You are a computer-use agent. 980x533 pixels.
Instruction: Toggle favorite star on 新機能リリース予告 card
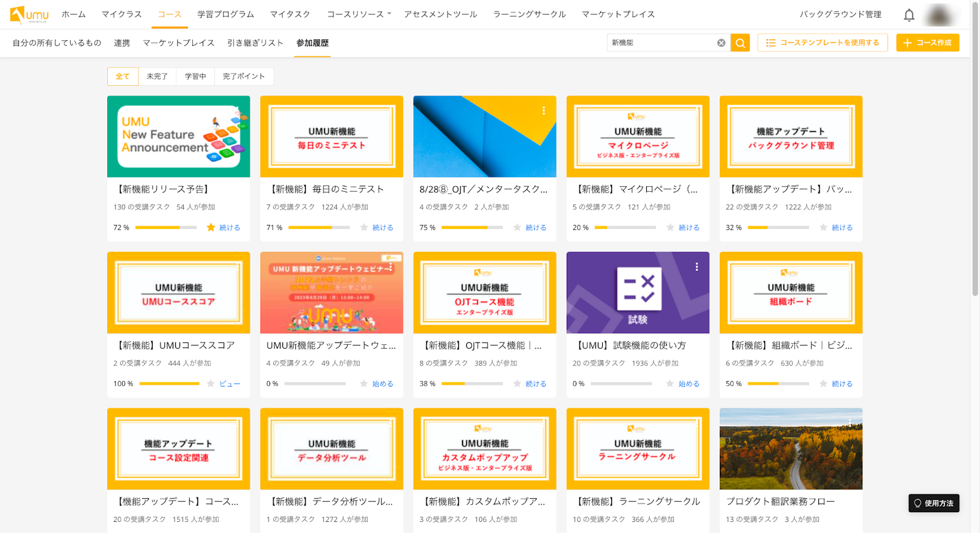click(x=211, y=227)
